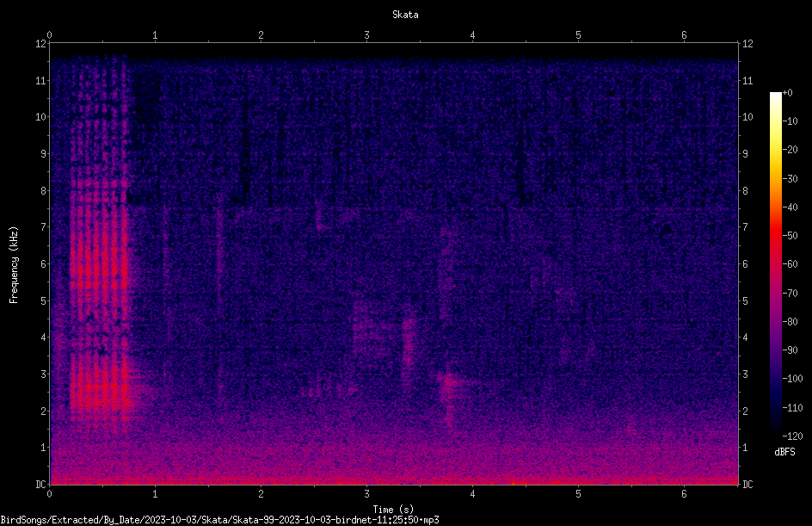The width and height of the screenshot is (812, 526).
Task: Click the "11" tick on the left frequency axis
Action: click(40, 80)
